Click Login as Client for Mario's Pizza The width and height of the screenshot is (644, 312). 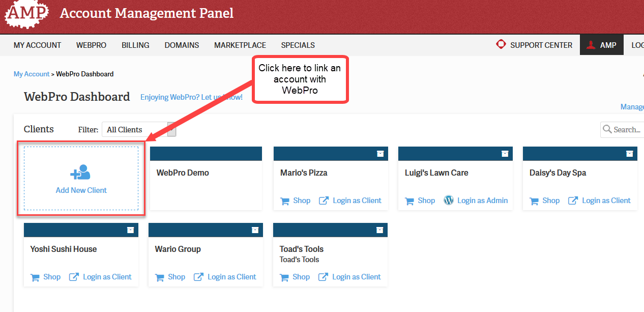[357, 201]
